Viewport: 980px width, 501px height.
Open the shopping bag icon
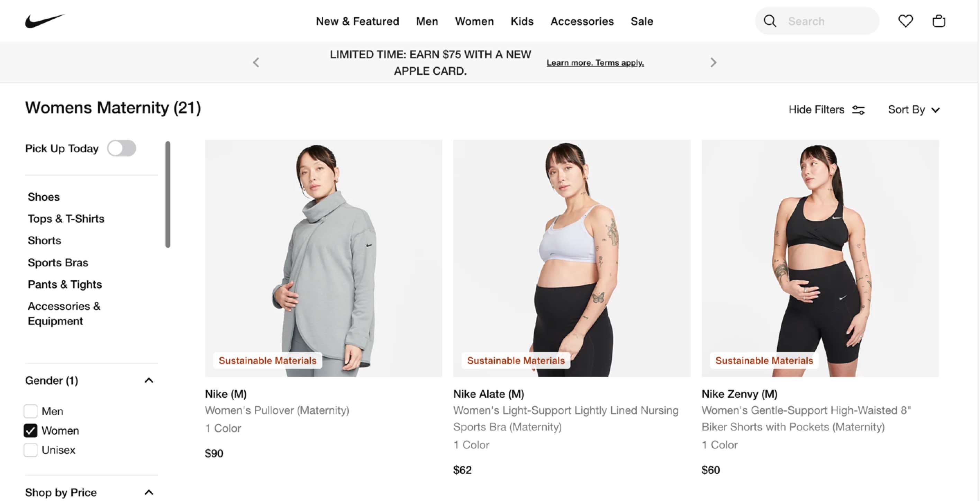pyautogui.click(x=938, y=21)
